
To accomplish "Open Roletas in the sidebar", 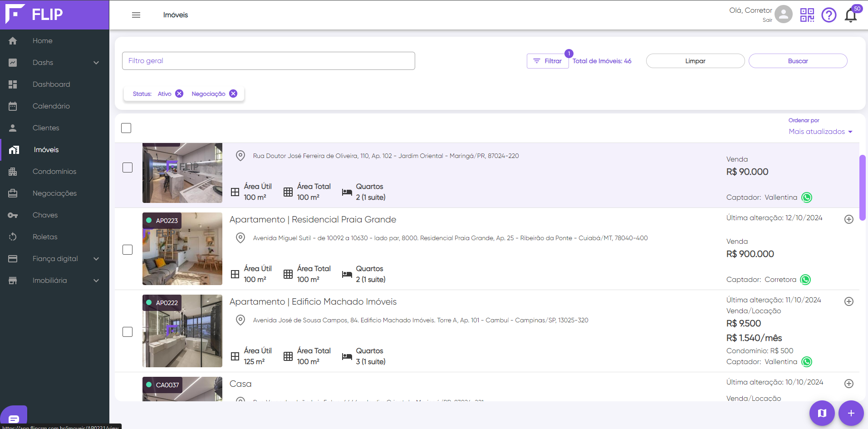I will click(x=54, y=237).
